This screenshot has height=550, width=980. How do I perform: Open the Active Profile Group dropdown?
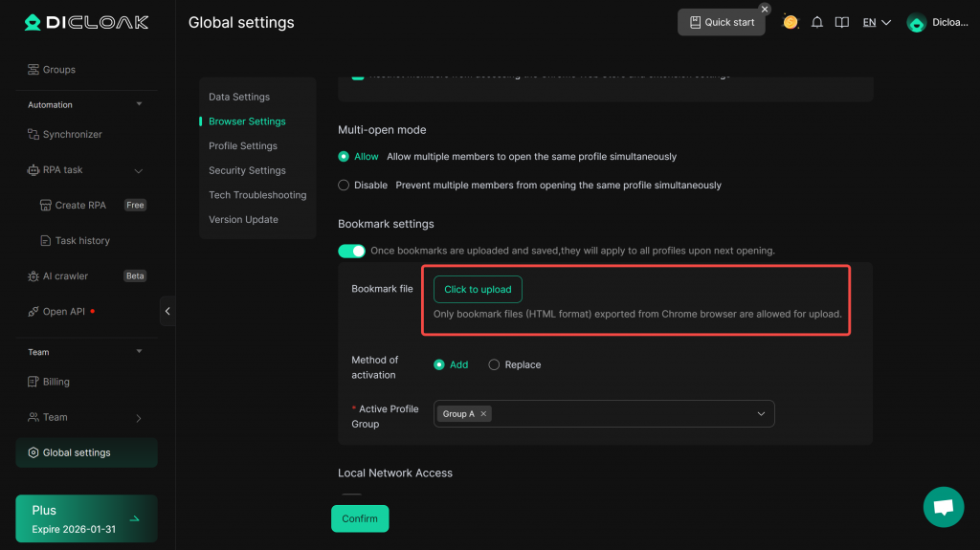pyautogui.click(x=761, y=414)
